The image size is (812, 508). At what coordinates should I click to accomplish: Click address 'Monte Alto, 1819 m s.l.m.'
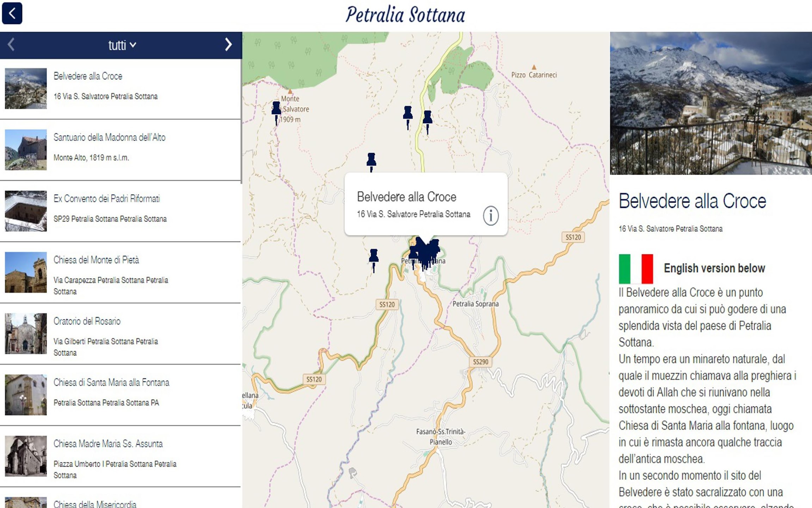[x=91, y=158]
